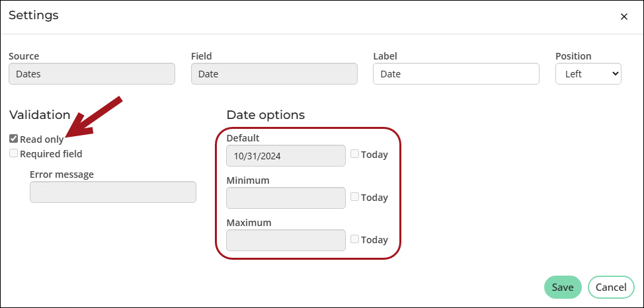
Task: Click the Maximum date input field
Action: [x=286, y=240]
